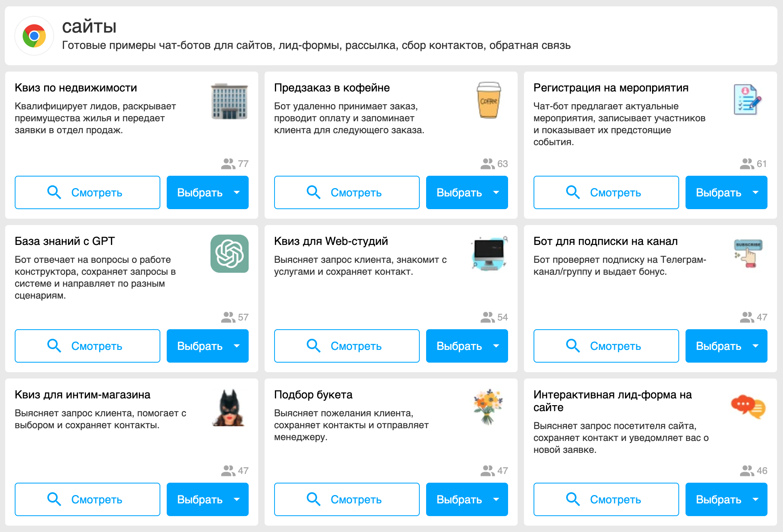The width and height of the screenshot is (783, 532).
Task: Click the ChatGPT logo icon
Action: (x=230, y=254)
